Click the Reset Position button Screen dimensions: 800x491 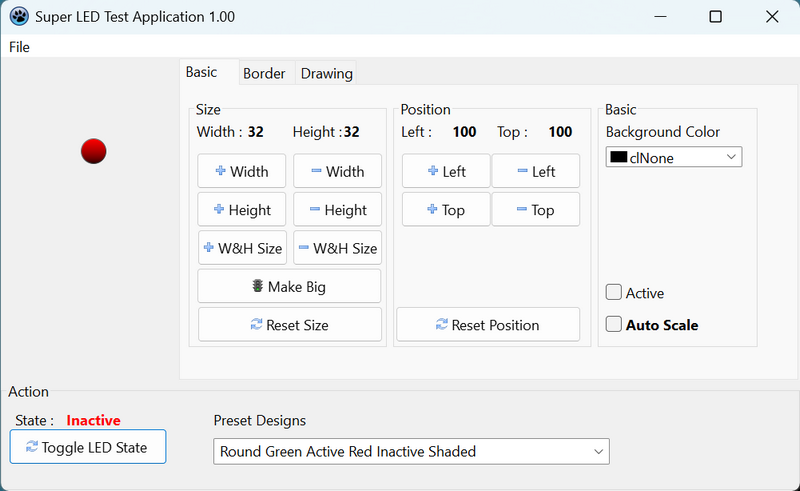coord(488,325)
